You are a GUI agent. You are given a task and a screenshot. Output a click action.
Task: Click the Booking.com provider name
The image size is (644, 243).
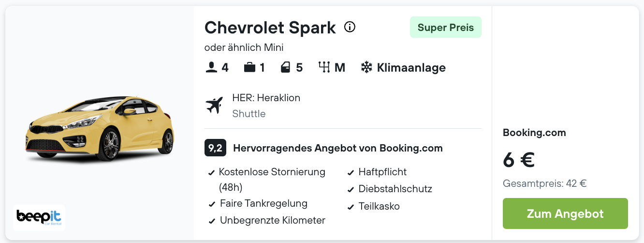pyautogui.click(x=534, y=133)
